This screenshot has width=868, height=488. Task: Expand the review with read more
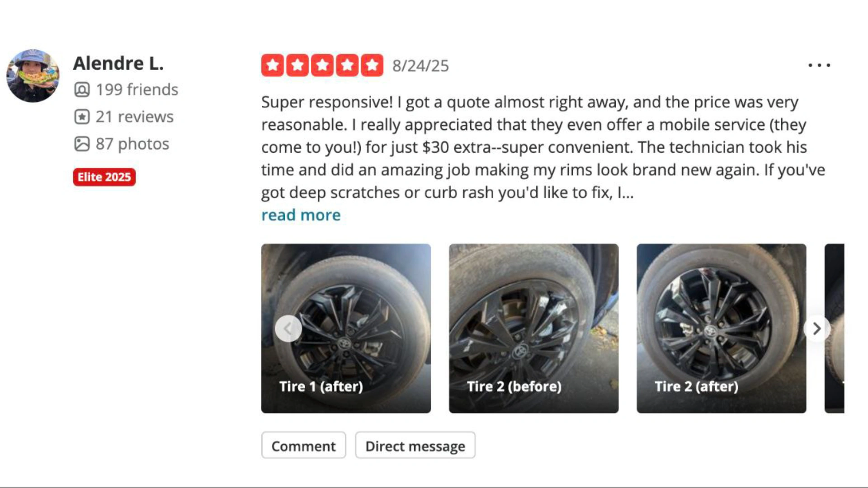point(301,215)
